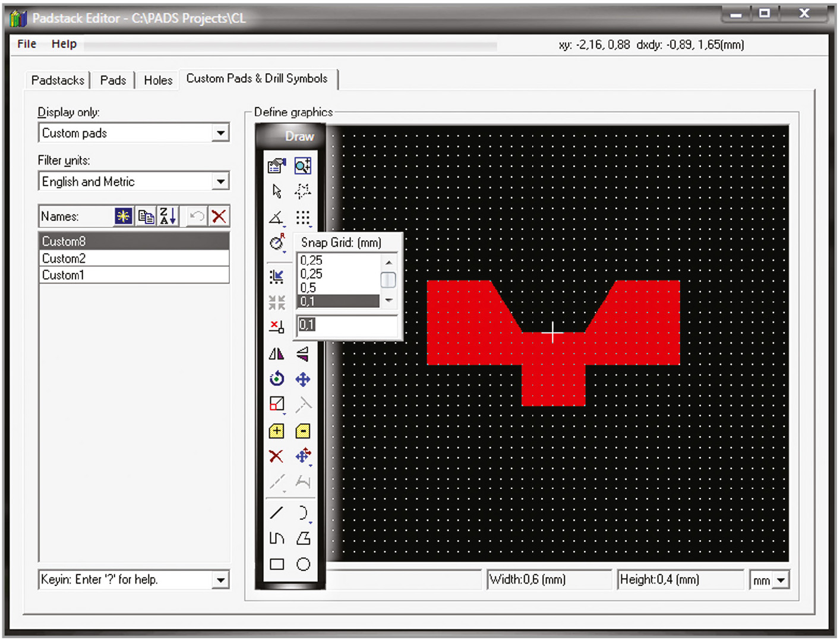Select the Circle draw tool

click(303, 564)
